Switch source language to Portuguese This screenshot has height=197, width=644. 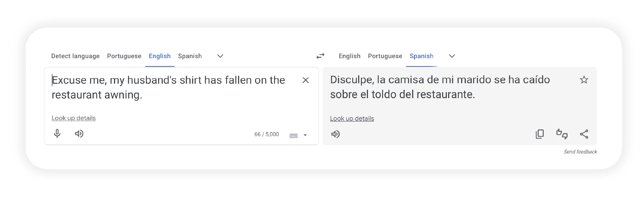124,56
